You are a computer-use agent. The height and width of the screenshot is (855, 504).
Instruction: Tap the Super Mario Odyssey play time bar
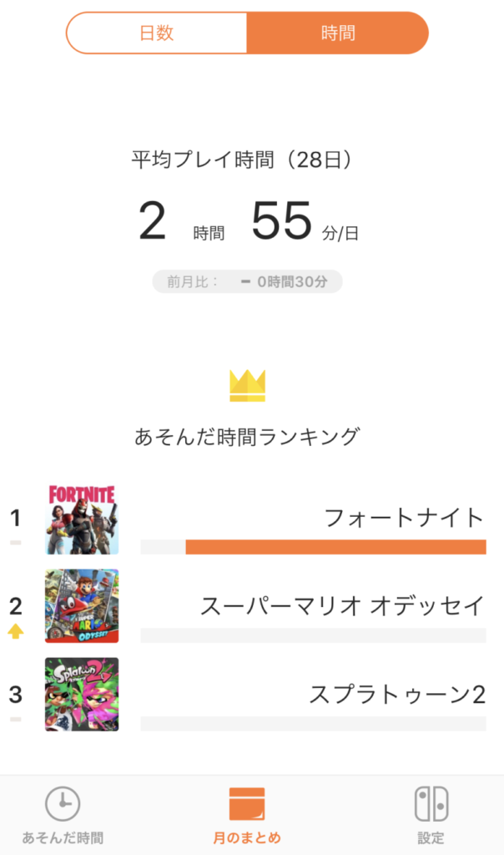point(313,635)
